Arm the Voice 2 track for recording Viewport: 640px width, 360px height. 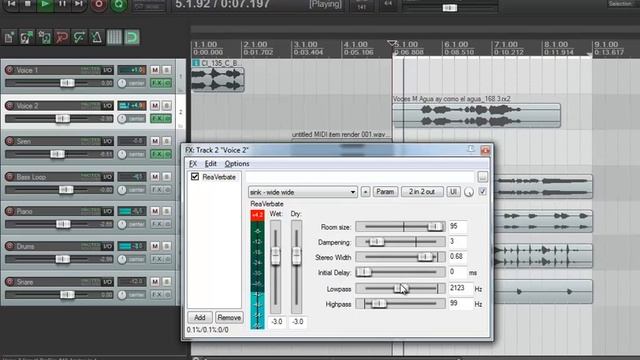(9, 106)
